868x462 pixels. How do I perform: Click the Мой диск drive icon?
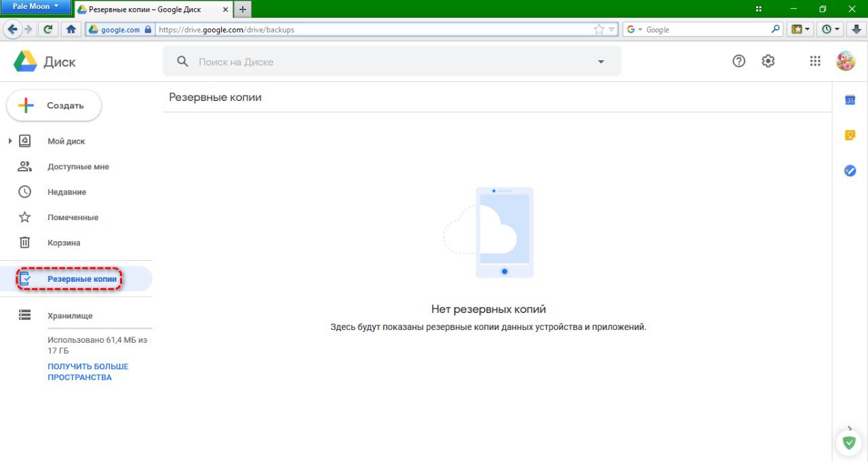[x=25, y=141]
